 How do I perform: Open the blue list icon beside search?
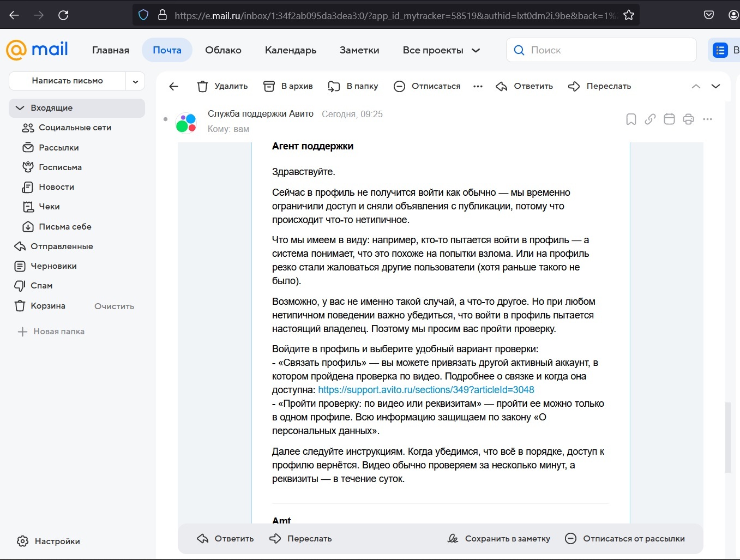(720, 50)
